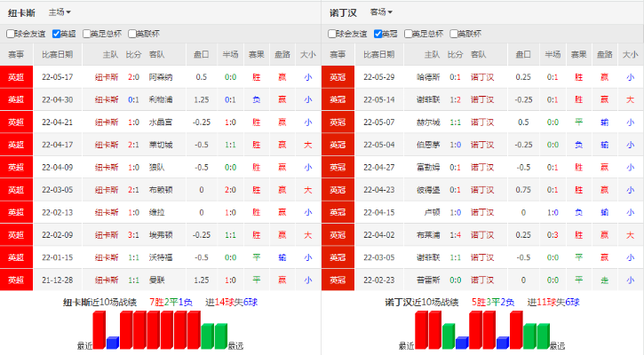Click the 英超 badge for 21-12-28 match

16,280
